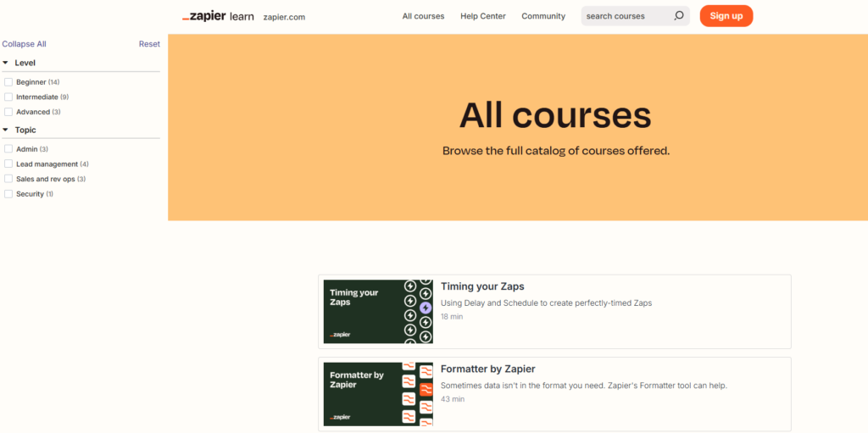Enable the Lead management topic filter
Screen dimensions: 868x433
(8, 164)
